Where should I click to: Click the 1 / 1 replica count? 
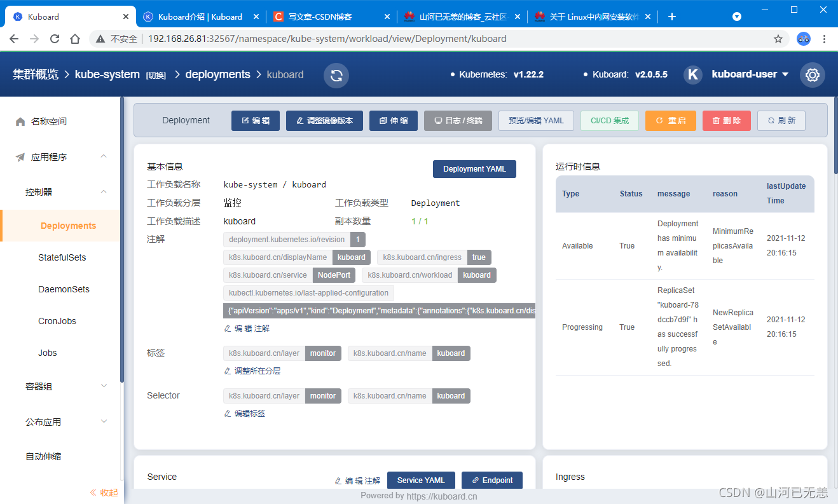pos(420,221)
